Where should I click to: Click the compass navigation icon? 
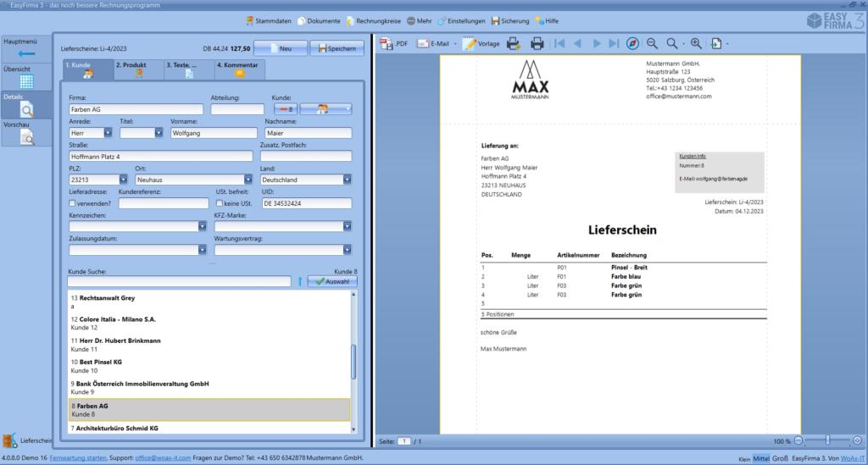[632, 43]
